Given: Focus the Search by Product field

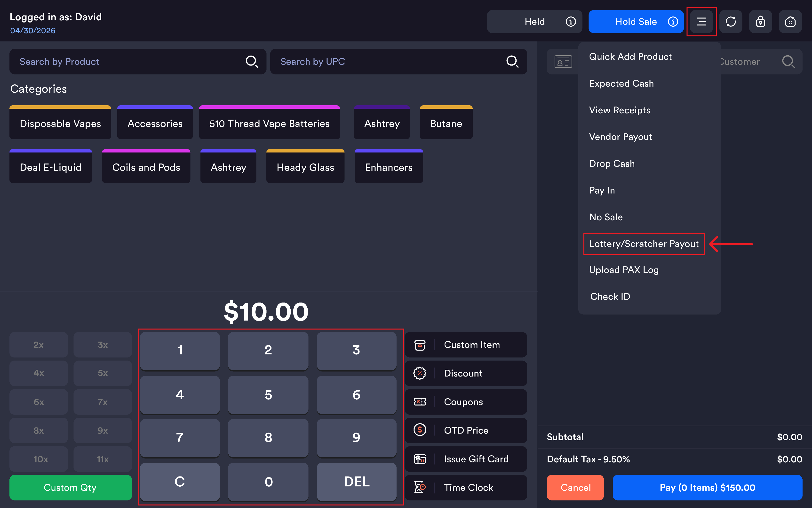Looking at the screenshot, I should [138, 61].
